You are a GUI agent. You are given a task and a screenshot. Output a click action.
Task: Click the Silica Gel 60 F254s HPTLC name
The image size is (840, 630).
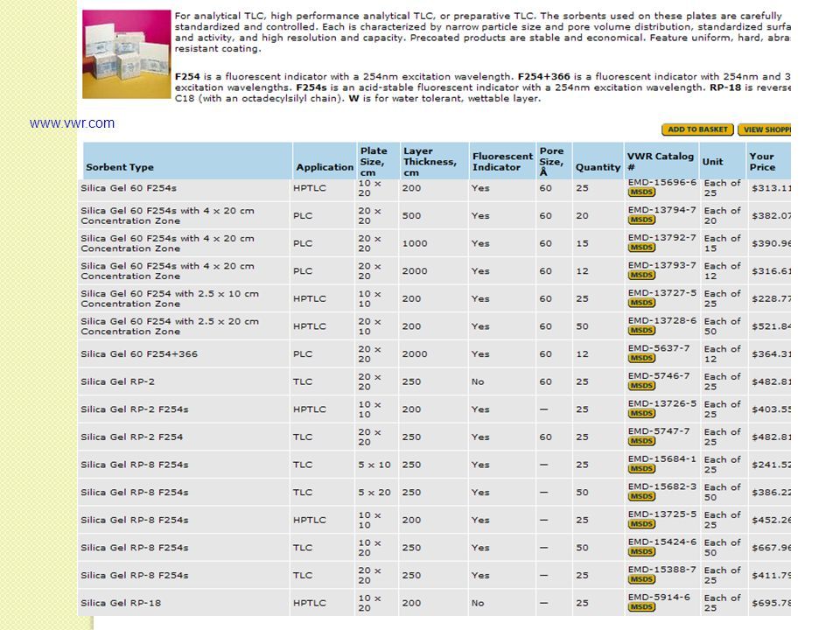[129, 188]
